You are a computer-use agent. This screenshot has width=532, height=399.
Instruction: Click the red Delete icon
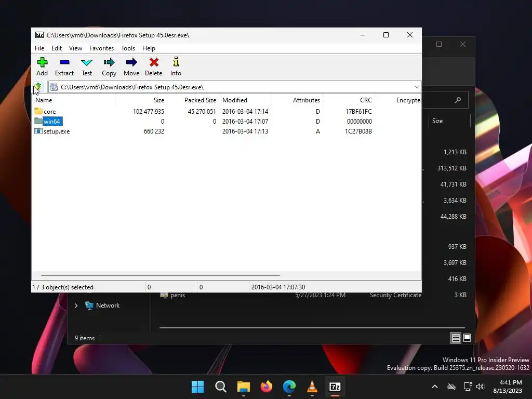(154, 62)
